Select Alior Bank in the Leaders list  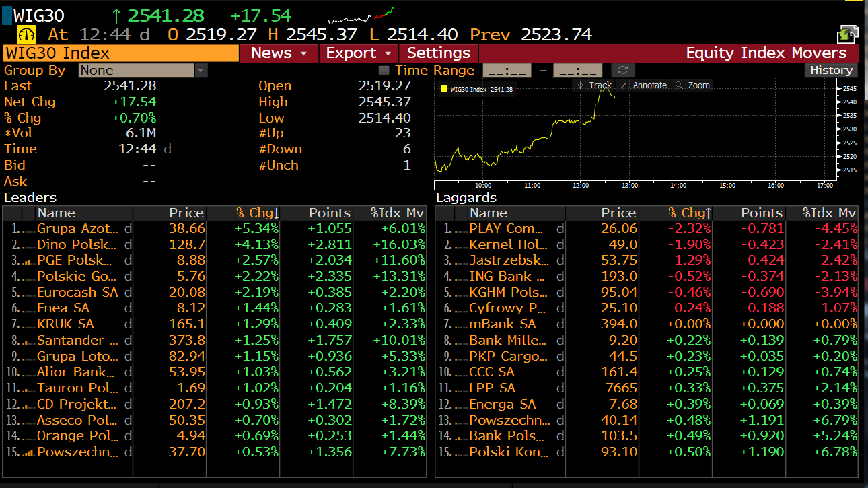click(x=76, y=372)
